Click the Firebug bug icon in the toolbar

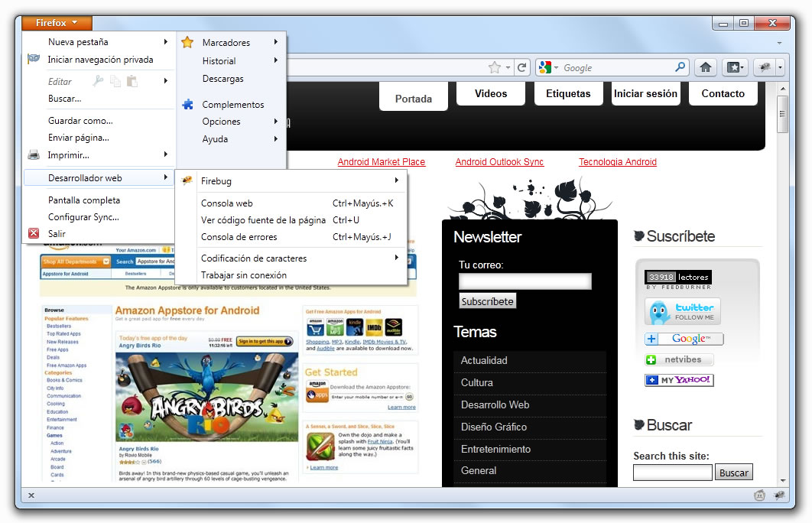[x=765, y=67]
